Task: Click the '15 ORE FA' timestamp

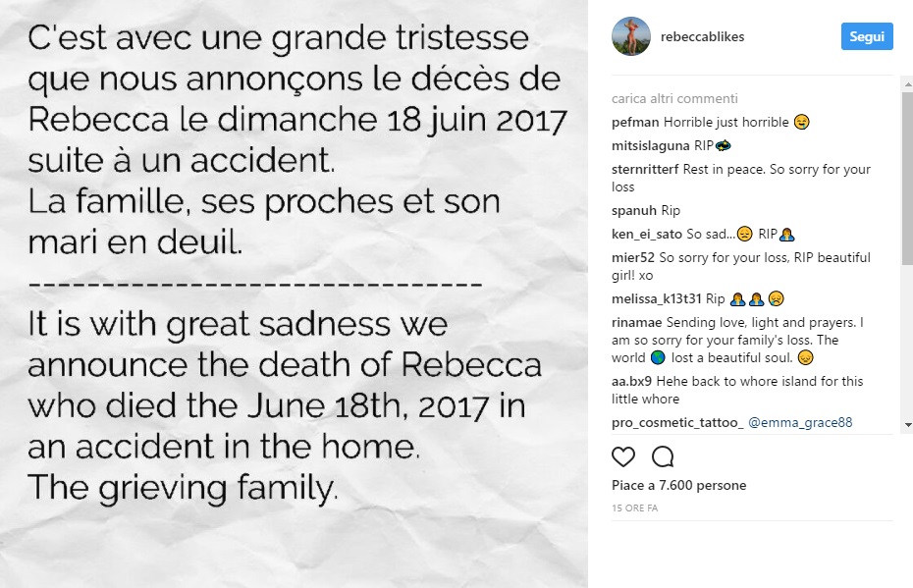Action: tap(635, 508)
